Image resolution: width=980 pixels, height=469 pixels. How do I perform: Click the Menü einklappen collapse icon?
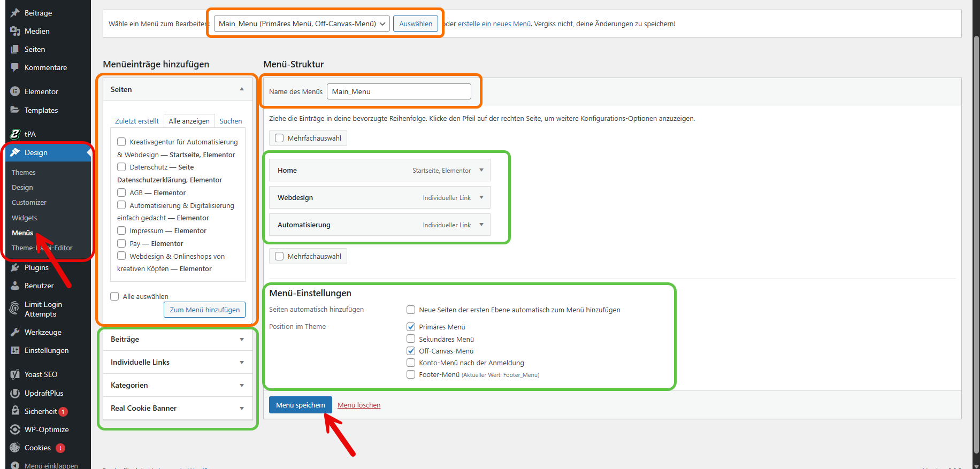point(15,465)
